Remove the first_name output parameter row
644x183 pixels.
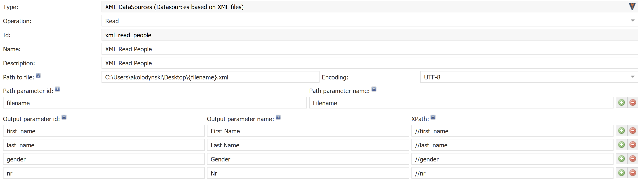(x=633, y=131)
